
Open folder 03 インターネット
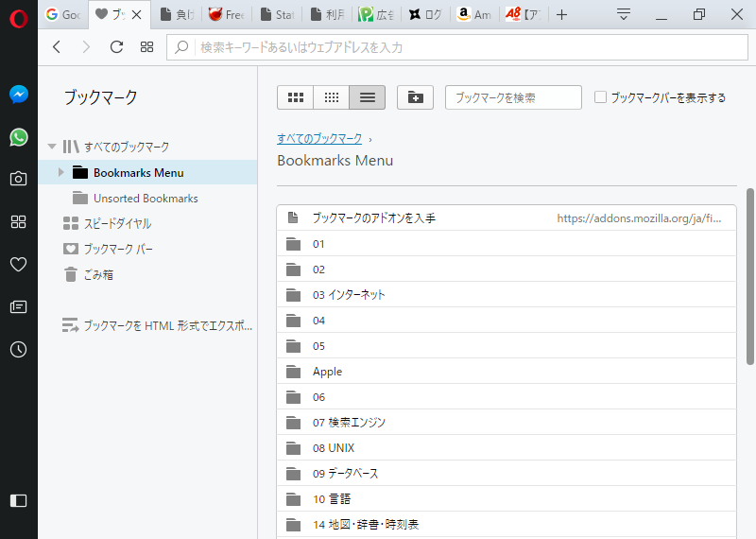point(507,295)
